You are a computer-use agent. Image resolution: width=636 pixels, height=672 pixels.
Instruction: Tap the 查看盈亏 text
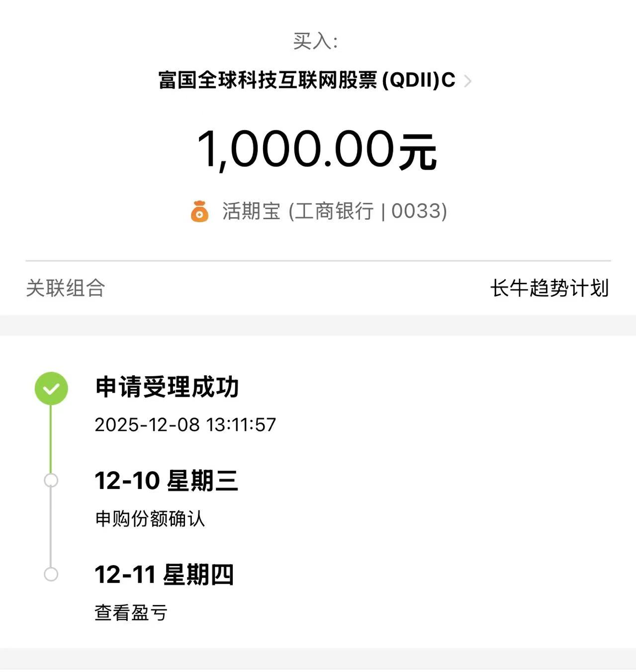[131, 612]
